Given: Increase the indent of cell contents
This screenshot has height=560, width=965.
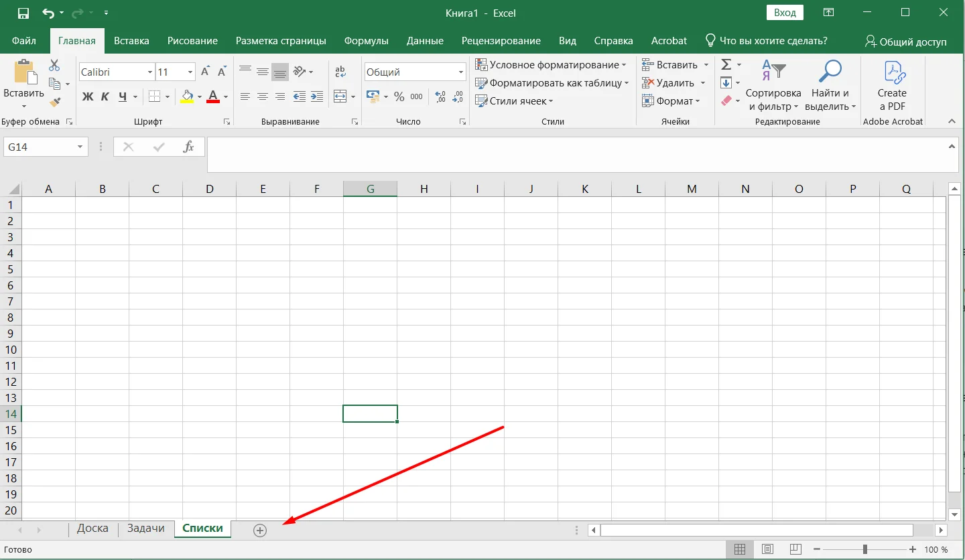Looking at the screenshot, I should pos(317,96).
